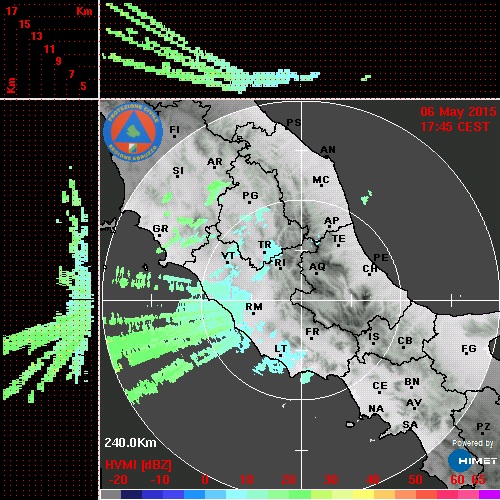Click the AP city label
This screenshot has width=500, height=500.
[x=332, y=221]
